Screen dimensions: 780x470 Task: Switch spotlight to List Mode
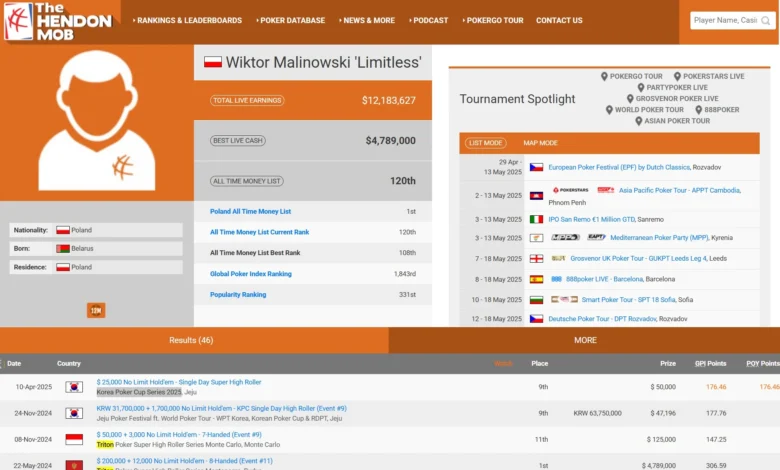(486, 143)
